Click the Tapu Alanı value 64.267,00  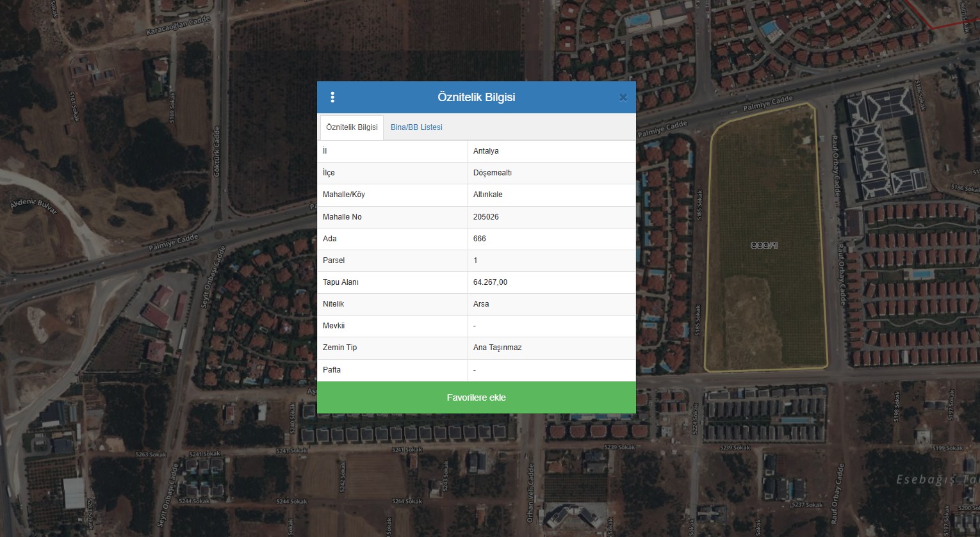[x=490, y=282]
